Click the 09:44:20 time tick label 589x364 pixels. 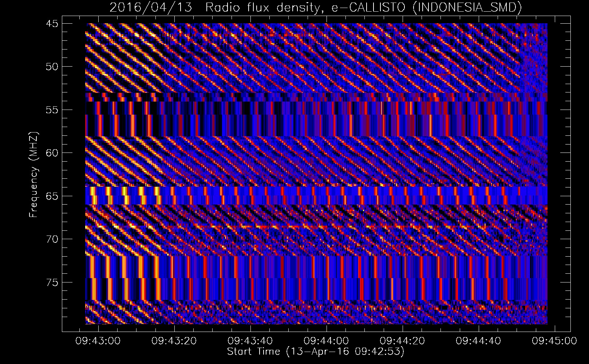coord(402,341)
